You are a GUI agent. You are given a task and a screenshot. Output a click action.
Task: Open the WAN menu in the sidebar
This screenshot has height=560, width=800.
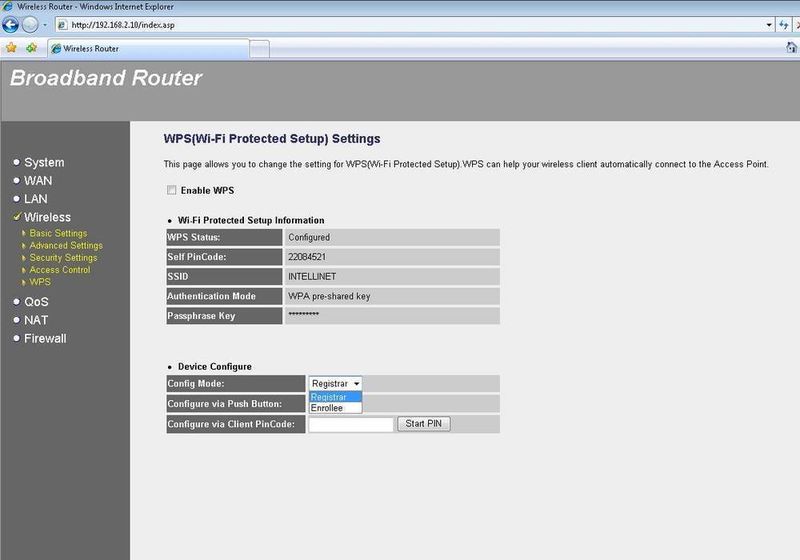[x=38, y=181]
